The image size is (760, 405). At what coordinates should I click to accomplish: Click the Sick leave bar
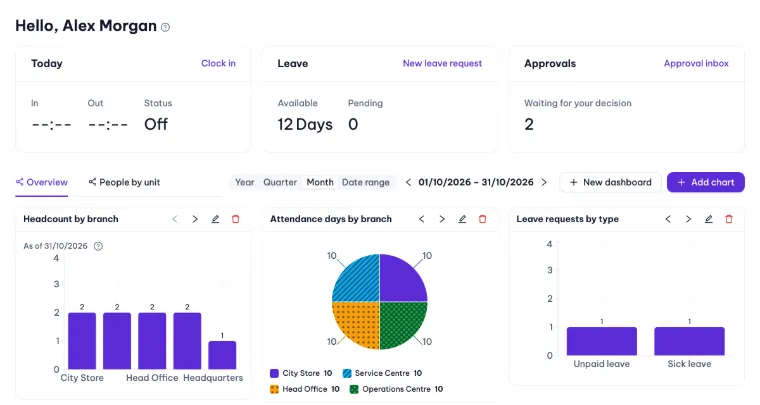[689, 341]
